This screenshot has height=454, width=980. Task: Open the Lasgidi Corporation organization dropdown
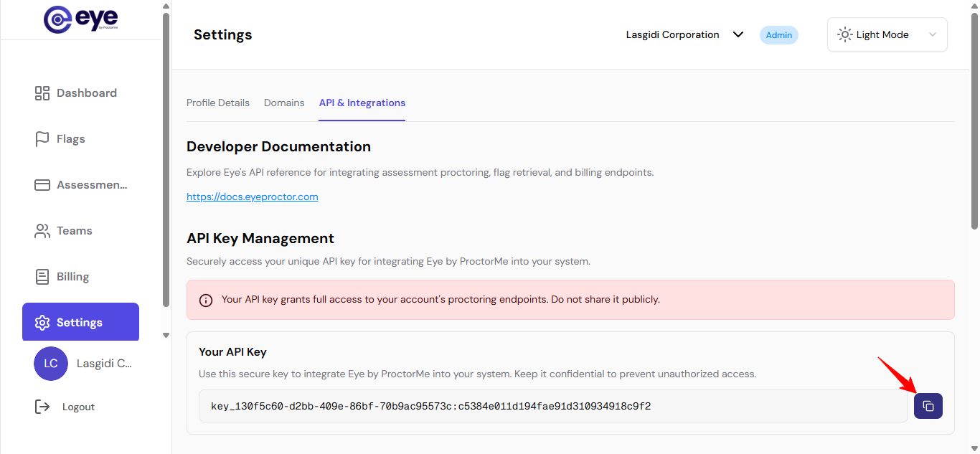(x=684, y=34)
